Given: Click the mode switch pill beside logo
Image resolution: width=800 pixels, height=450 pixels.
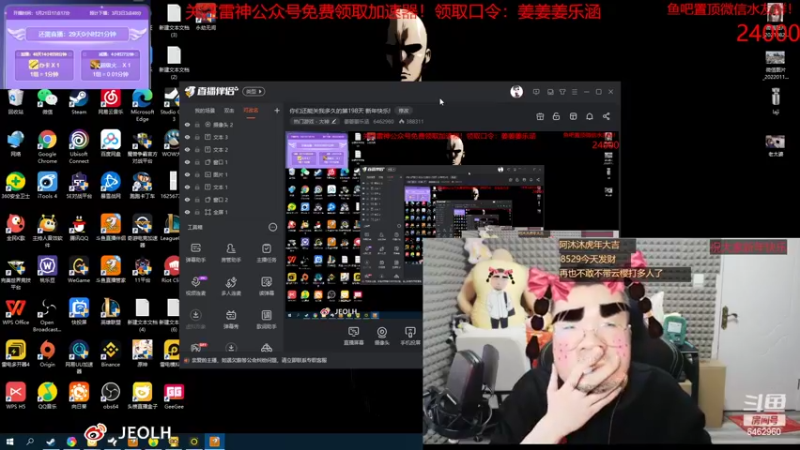Looking at the screenshot, I should (x=254, y=92).
